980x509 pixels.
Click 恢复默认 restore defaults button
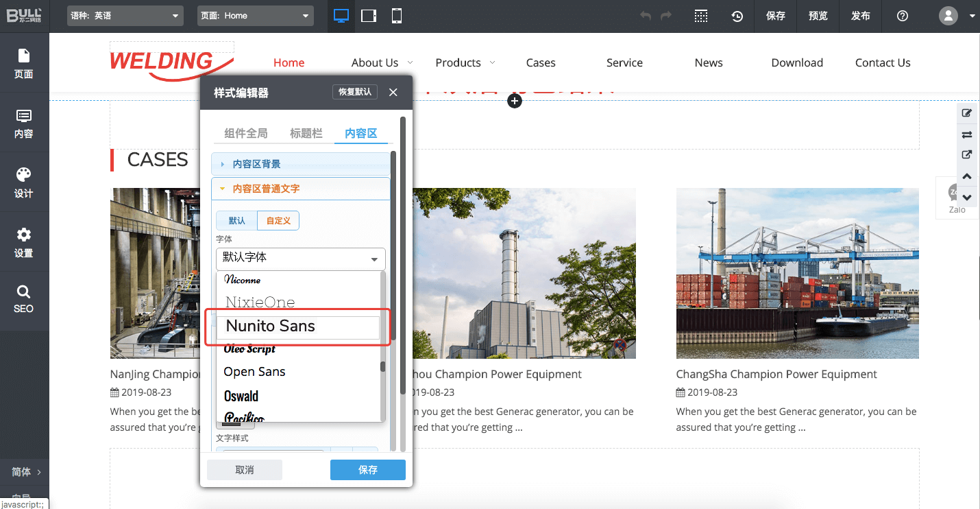tap(354, 92)
